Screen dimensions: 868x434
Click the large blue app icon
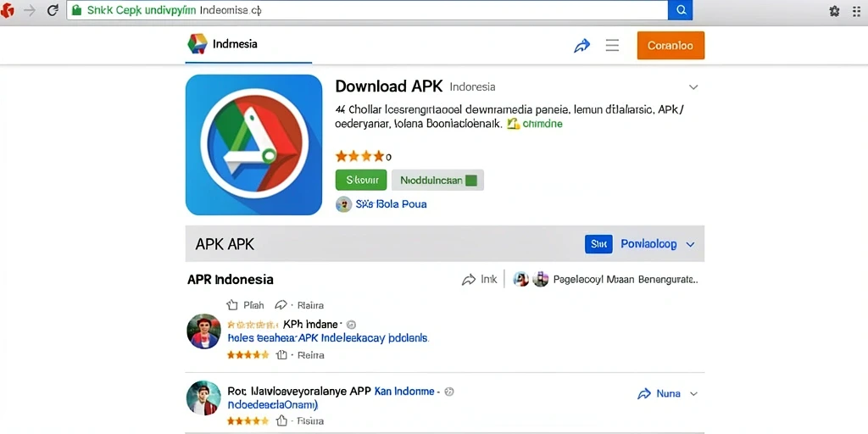[254, 144]
